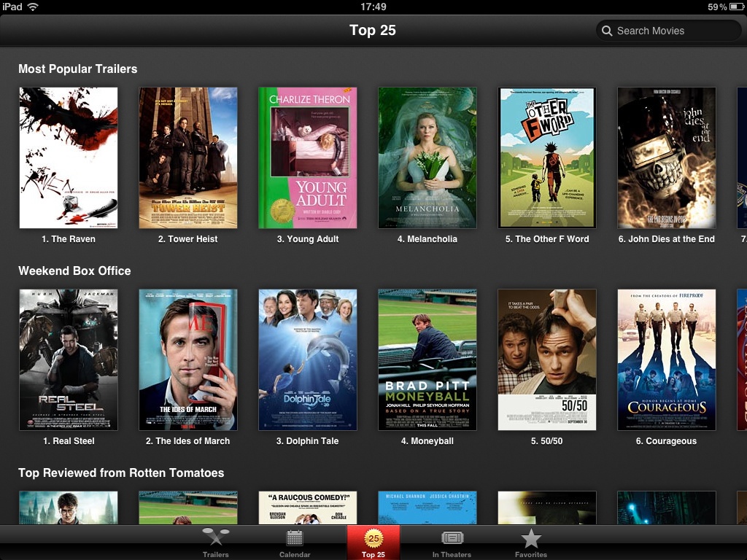Viewport: 747px width, 560px height.
Task: Open the Tower Heist poster
Action: 188,157
